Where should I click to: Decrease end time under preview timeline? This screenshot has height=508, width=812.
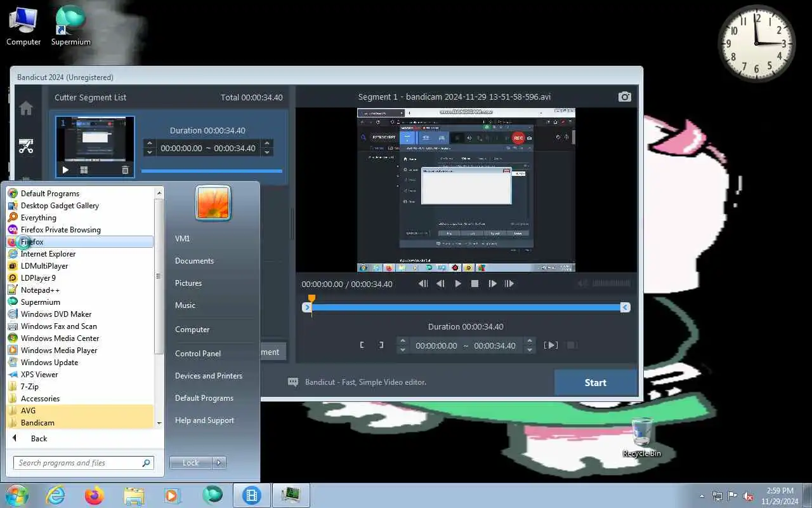click(x=530, y=350)
